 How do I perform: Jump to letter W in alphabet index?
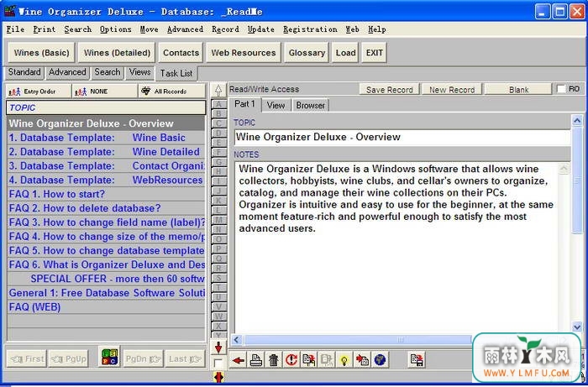point(218,316)
